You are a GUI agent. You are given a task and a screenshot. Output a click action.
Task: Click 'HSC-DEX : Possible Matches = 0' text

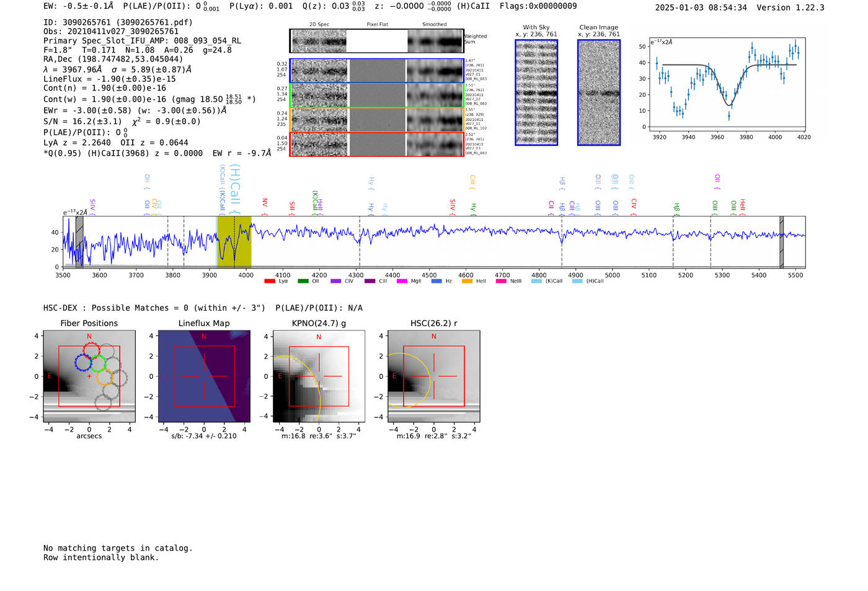pos(116,308)
